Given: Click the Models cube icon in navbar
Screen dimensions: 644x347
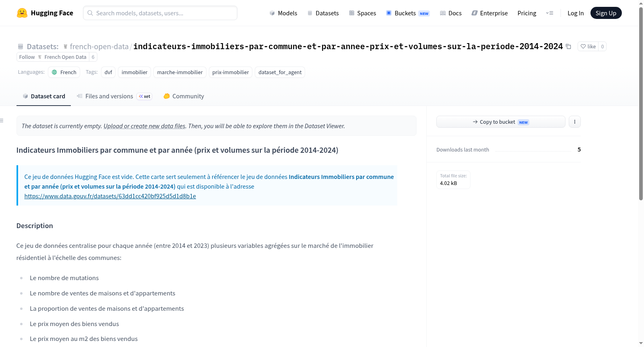Looking at the screenshot, I should [x=272, y=13].
